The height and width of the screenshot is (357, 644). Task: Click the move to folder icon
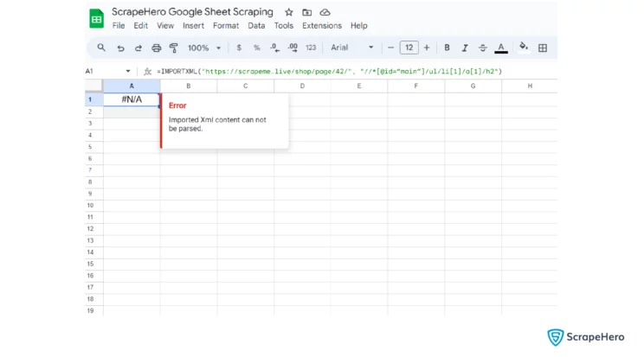coord(306,12)
